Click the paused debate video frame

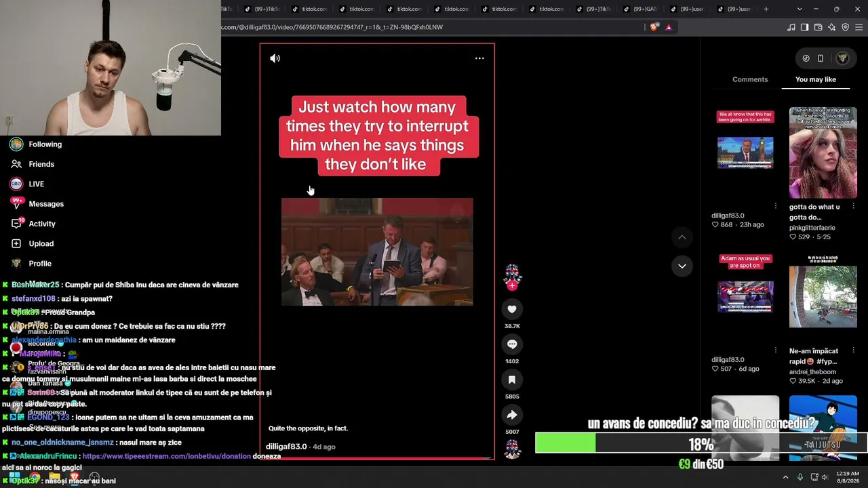[377, 252]
